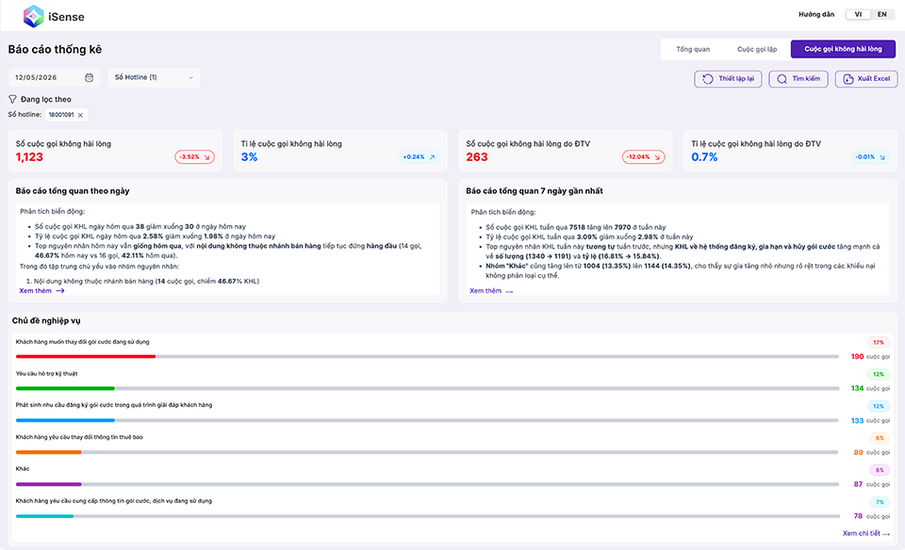Open the Hướng dẫn guide link
This screenshot has height=550, width=905.
[816, 14]
